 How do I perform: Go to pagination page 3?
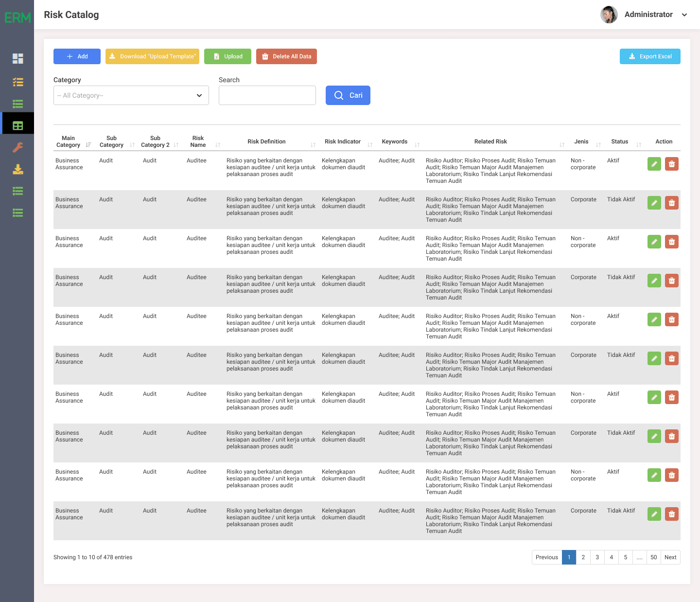coord(597,557)
